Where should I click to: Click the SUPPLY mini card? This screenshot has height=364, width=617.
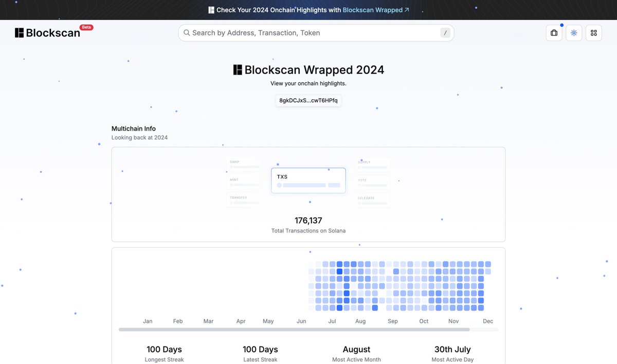click(x=372, y=165)
